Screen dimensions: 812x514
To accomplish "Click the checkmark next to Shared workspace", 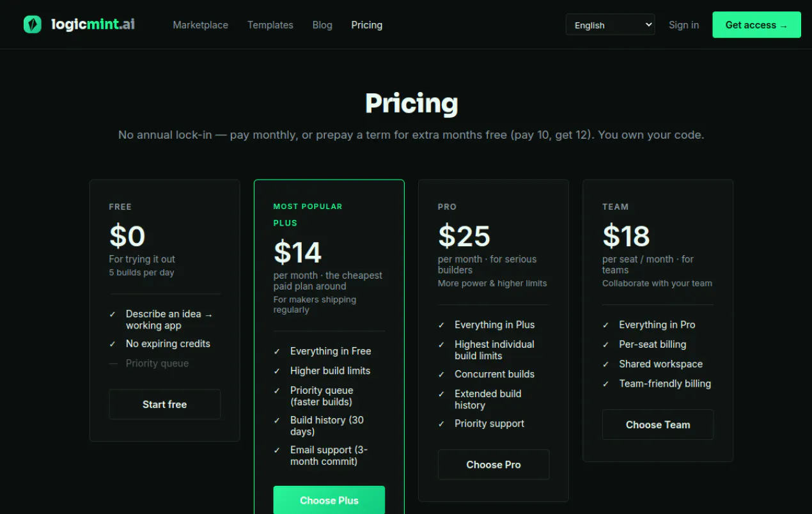I will tap(605, 364).
